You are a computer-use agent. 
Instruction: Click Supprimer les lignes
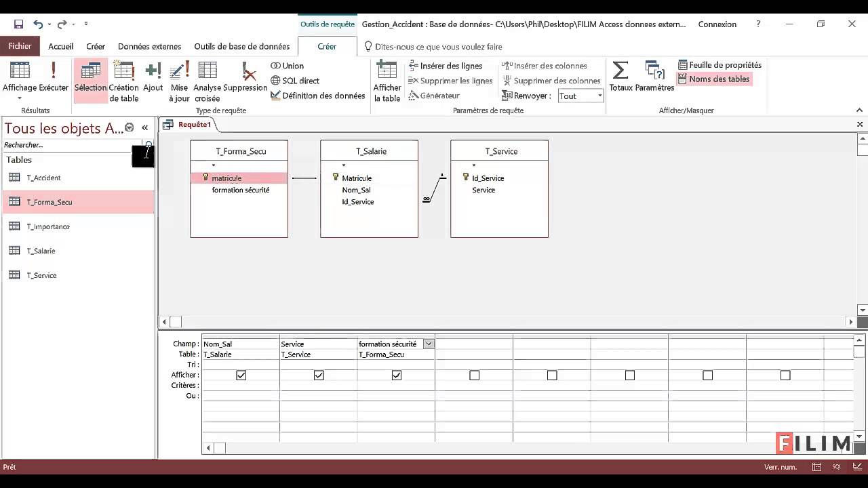coord(450,81)
